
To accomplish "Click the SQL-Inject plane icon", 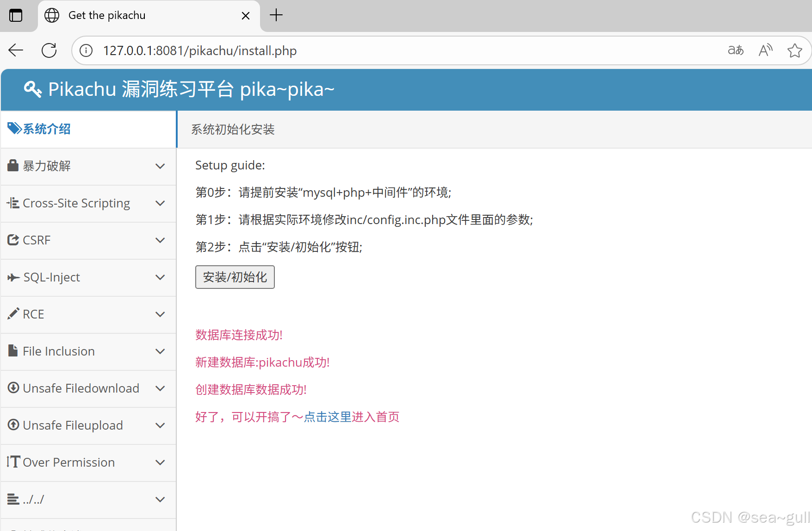I will coord(13,277).
